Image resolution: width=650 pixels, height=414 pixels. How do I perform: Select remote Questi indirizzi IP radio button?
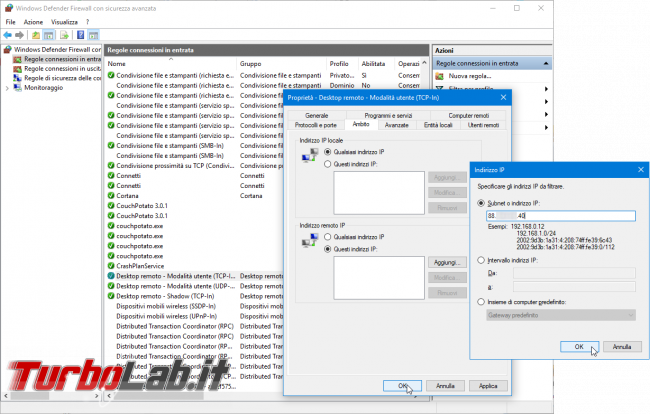[327, 249]
